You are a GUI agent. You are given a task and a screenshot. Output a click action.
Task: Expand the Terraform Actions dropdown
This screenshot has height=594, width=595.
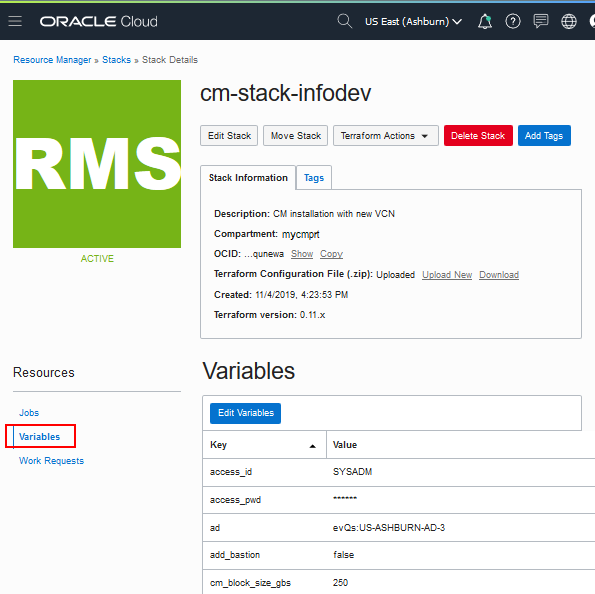(x=386, y=136)
